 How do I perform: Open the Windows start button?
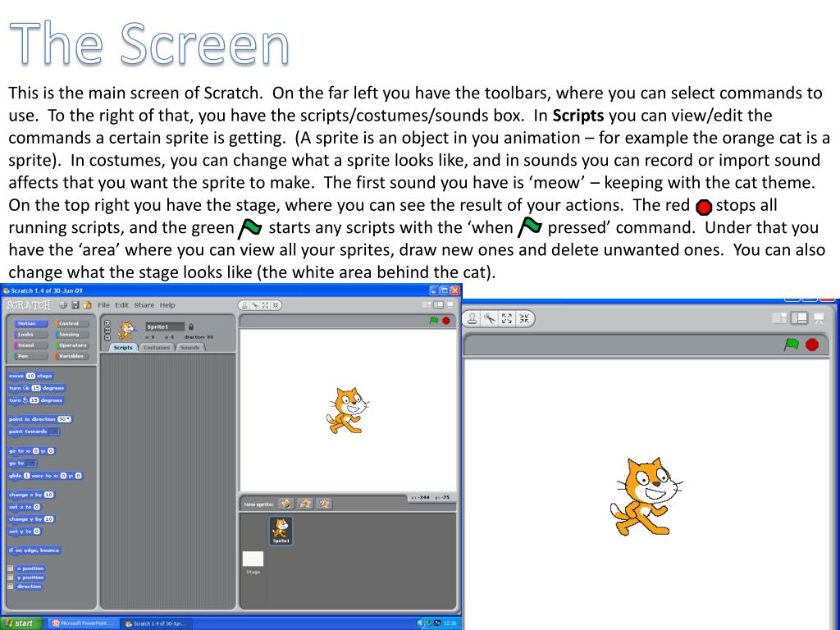(x=20, y=623)
